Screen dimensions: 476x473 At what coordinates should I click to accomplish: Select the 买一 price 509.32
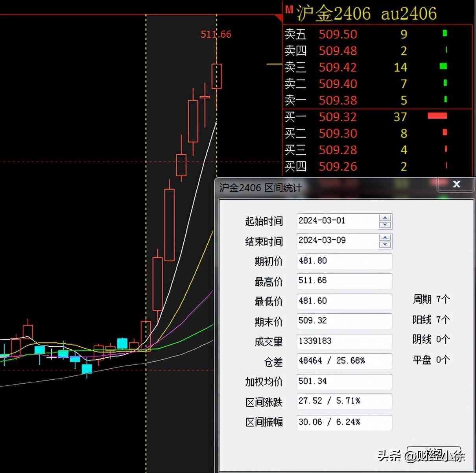[338, 117]
